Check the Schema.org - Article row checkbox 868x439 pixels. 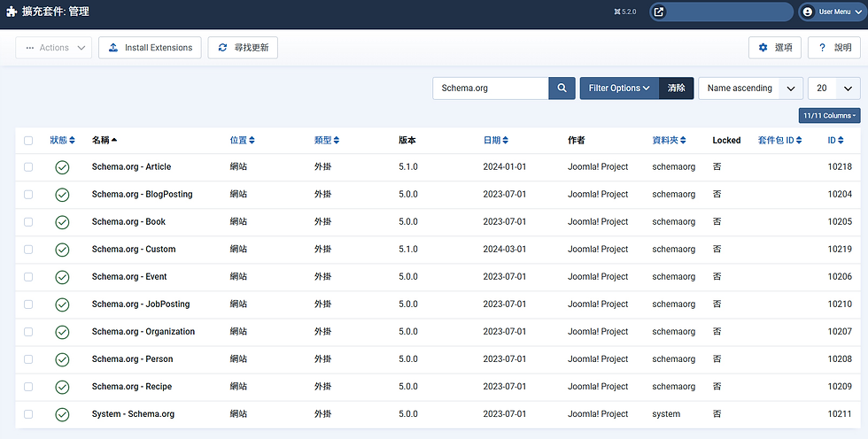pyautogui.click(x=28, y=167)
